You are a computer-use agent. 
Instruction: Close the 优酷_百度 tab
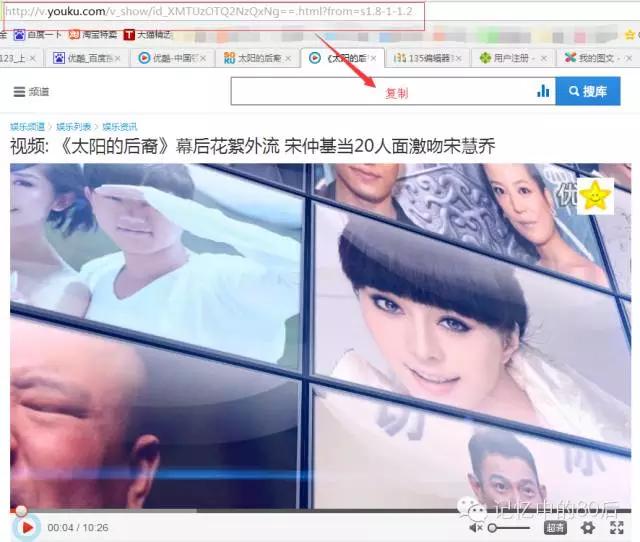[118, 59]
